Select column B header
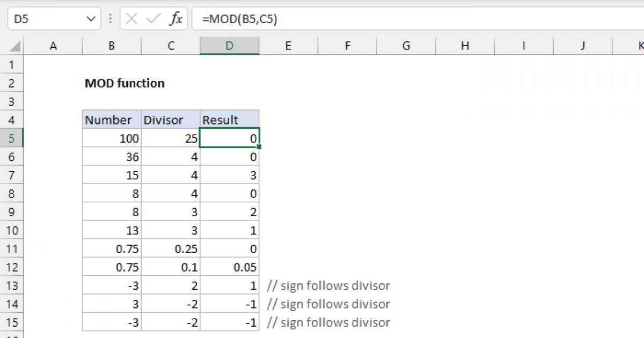 click(112, 46)
